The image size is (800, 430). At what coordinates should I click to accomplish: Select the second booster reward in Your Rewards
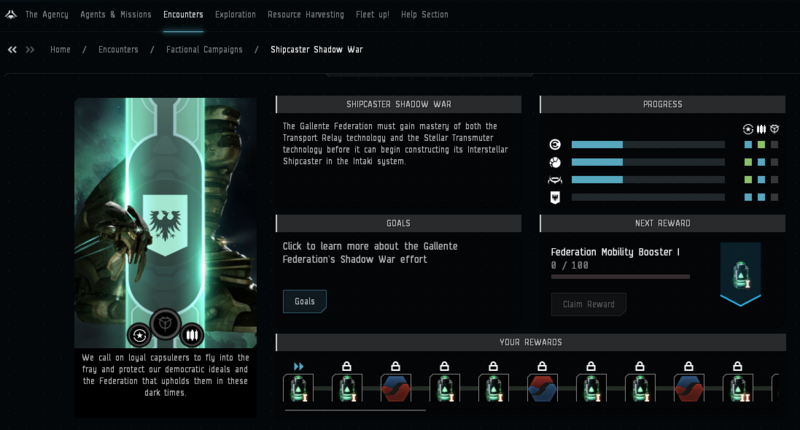point(347,388)
